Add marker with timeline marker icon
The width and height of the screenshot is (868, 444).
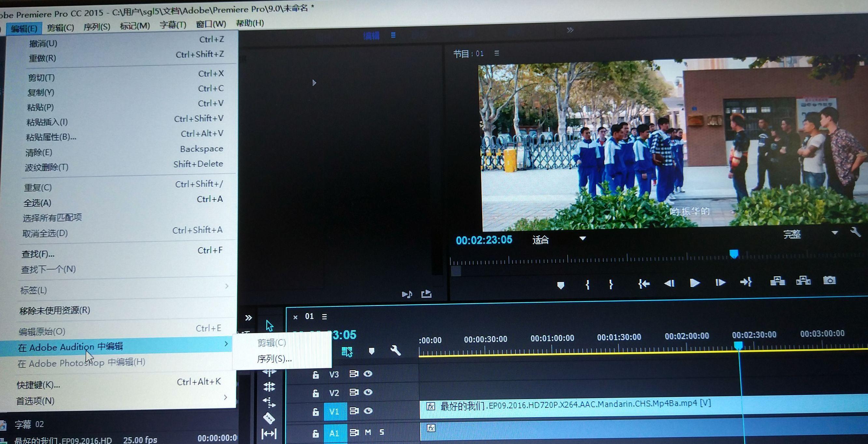pos(371,351)
